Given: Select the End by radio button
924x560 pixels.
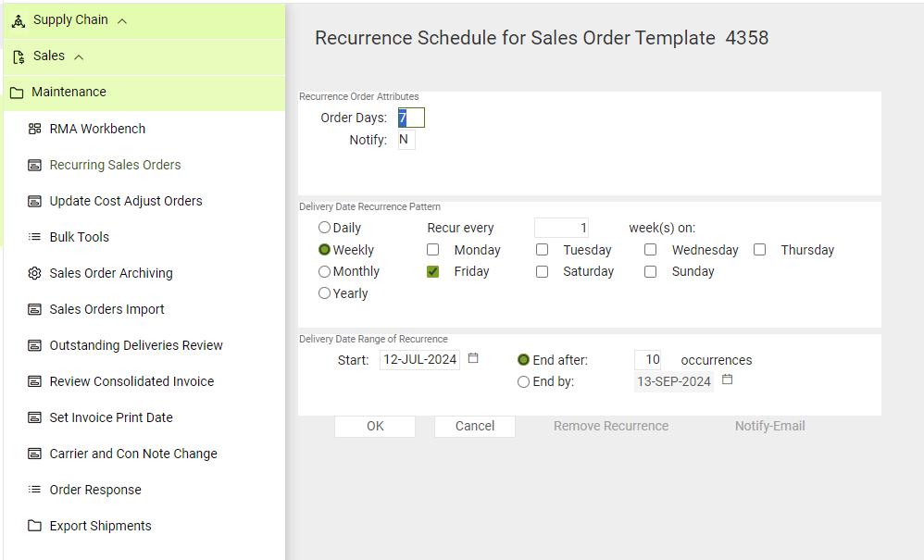Looking at the screenshot, I should pyautogui.click(x=524, y=381).
